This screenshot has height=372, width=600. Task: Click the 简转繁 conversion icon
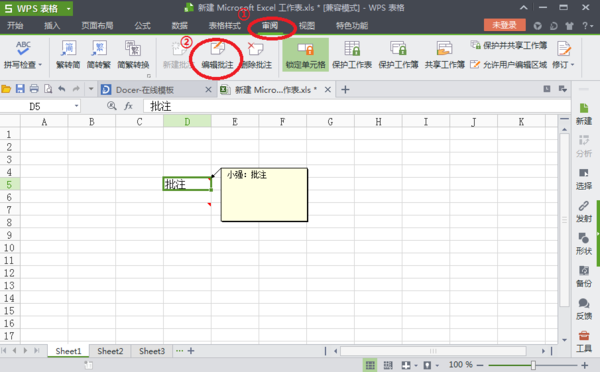point(99,55)
